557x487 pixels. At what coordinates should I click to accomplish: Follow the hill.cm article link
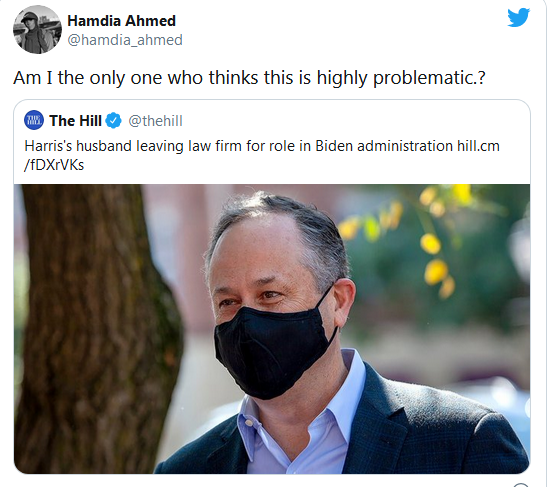point(478,146)
